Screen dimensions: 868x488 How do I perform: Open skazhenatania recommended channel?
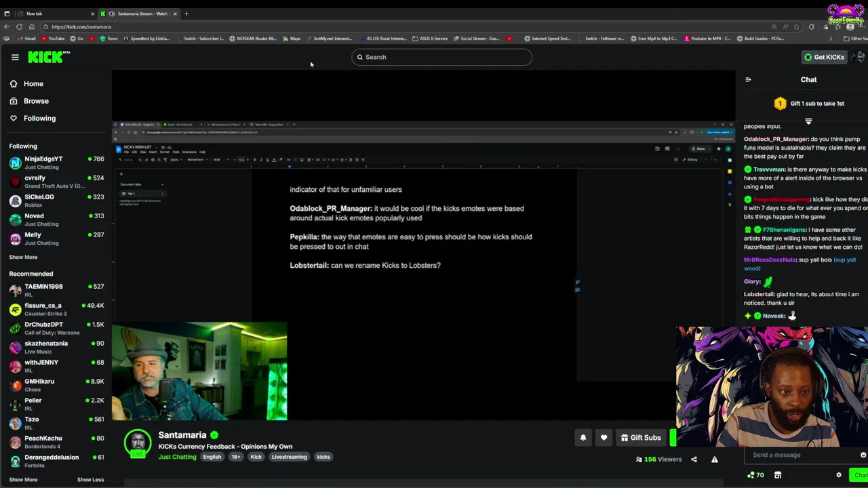(x=56, y=347)
